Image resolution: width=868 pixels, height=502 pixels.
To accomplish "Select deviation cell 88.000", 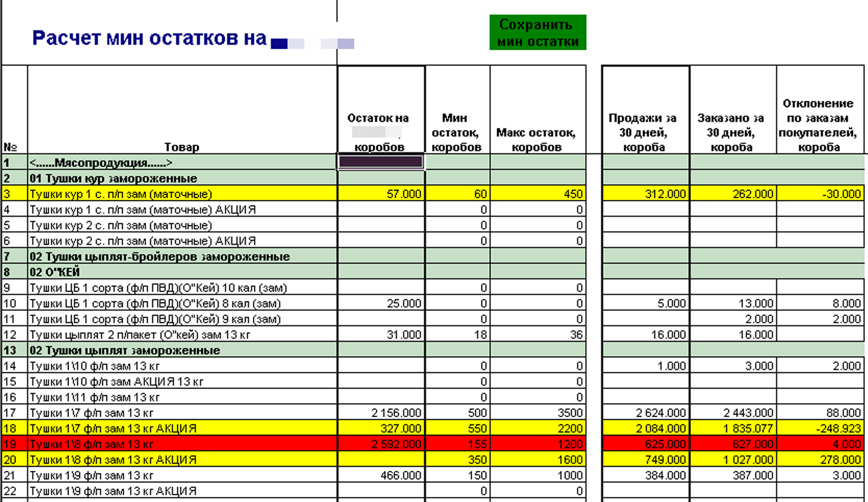I will pos(820,413).
